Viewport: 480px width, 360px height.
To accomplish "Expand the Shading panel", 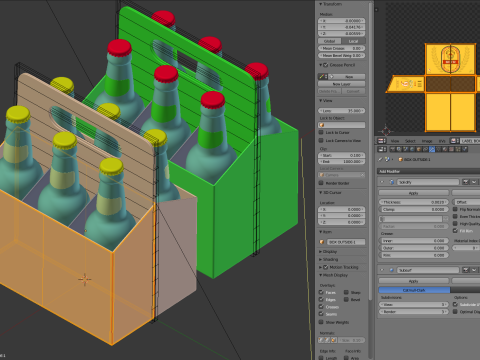I will pyautogui.click(x=329, y=259).
